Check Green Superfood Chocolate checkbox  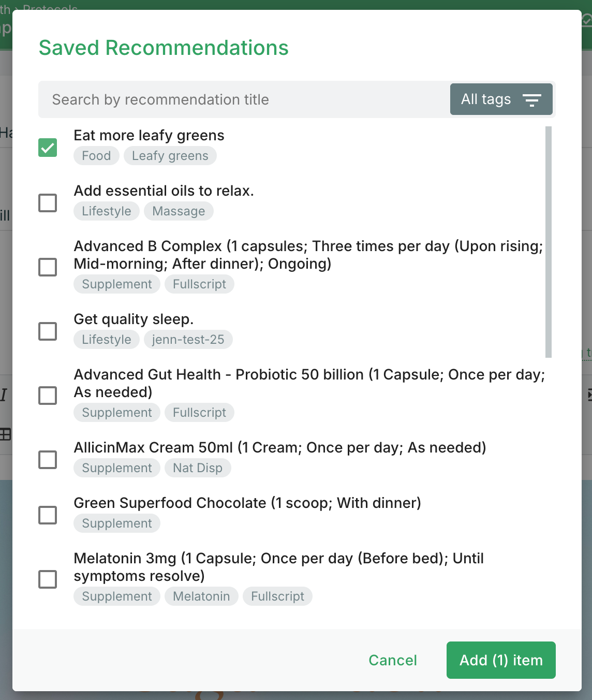48,515
